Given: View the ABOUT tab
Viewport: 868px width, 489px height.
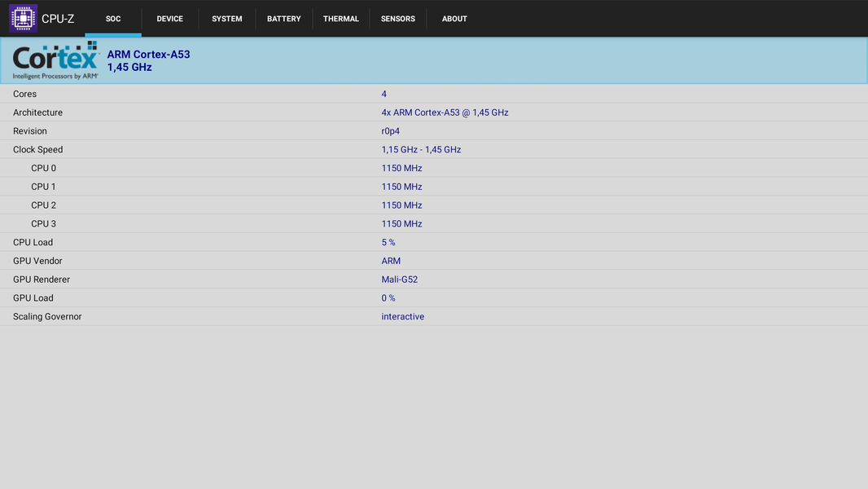Looking at the screenshot, I should [x=454, y=19].
